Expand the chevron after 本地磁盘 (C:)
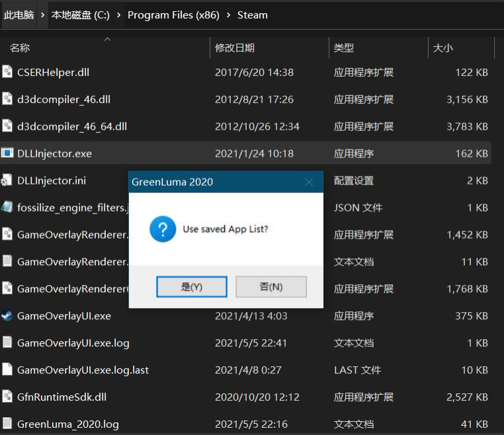 pyautogui.click(x=119, y=15)
